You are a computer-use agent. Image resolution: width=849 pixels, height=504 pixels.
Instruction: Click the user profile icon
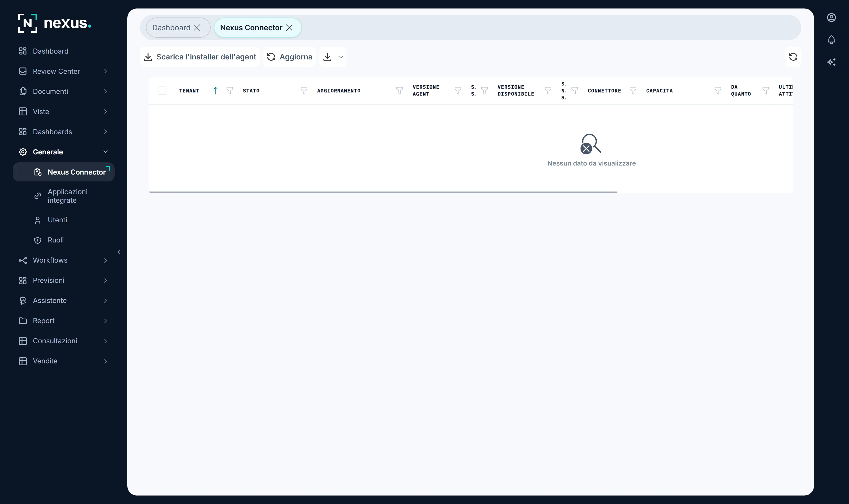831,17
